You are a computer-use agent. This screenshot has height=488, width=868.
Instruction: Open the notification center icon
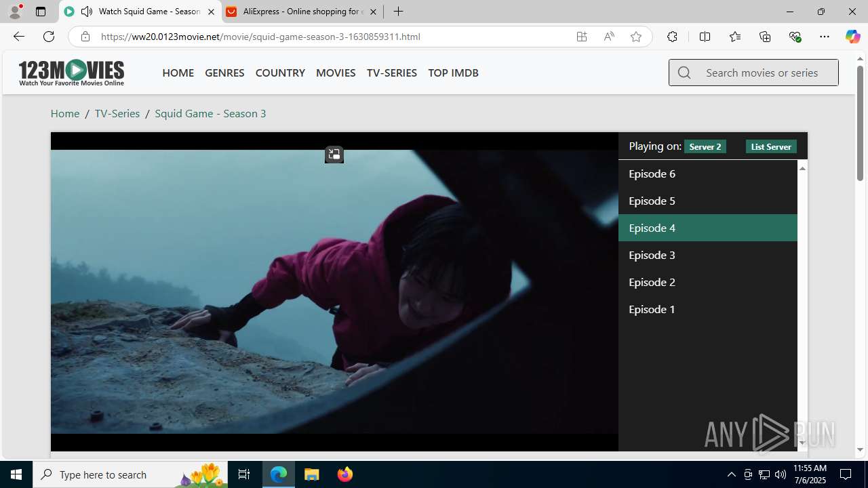coord(846,474)
